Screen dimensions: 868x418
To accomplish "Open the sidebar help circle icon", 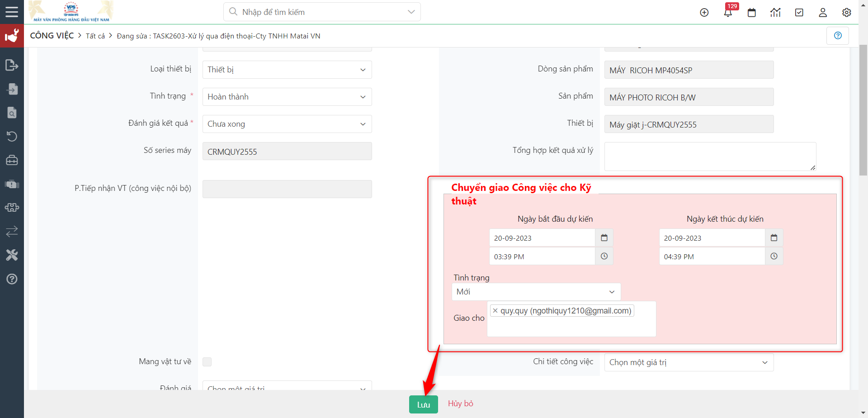I will point(12,279).
